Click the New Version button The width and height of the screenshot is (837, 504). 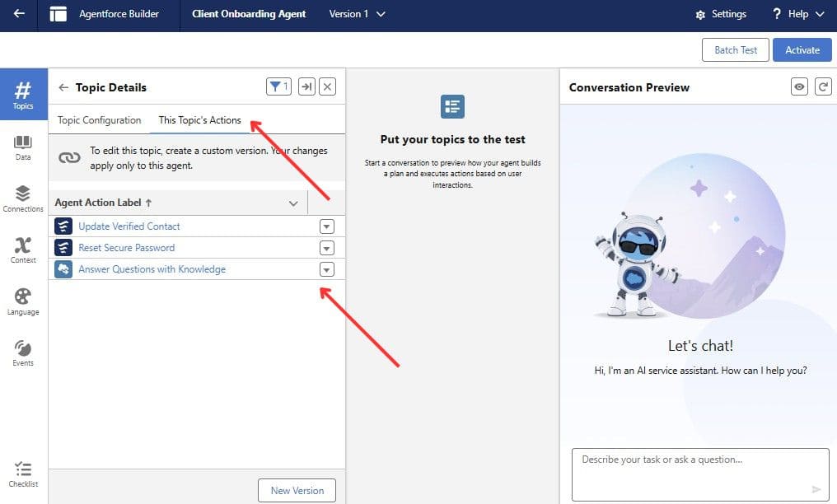pyautogui.click(x=297, y=490)
